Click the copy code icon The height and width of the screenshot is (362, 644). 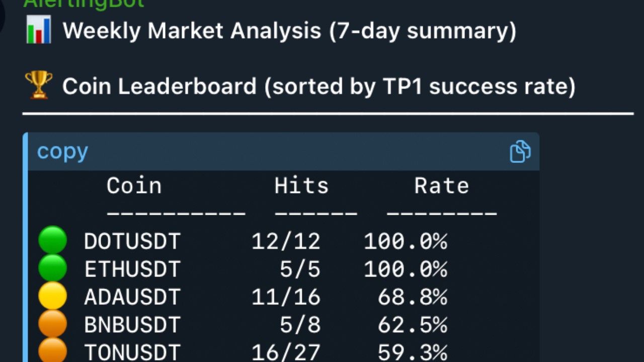tap(520, 152)
